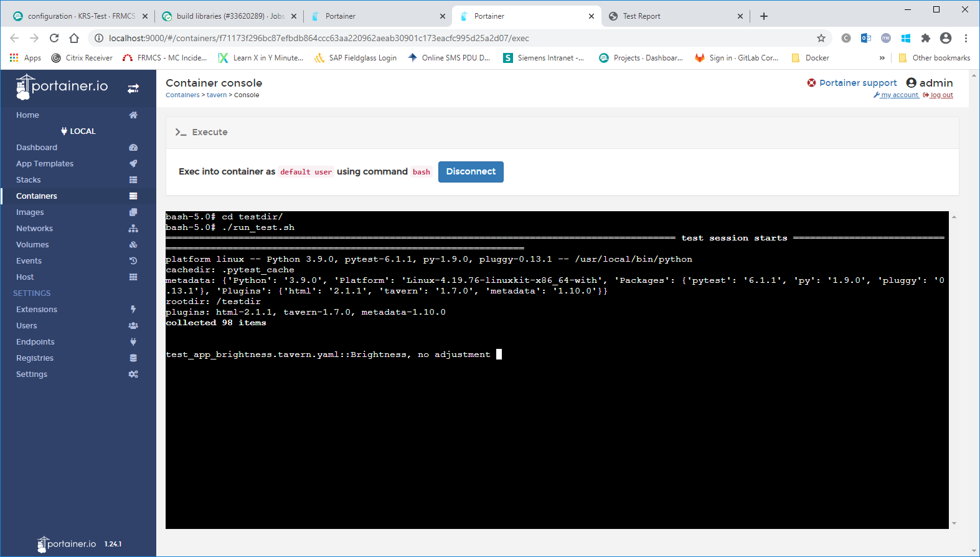Switch to the build libraries Jobs tab
980x557 pixels.
pos(229,16)
